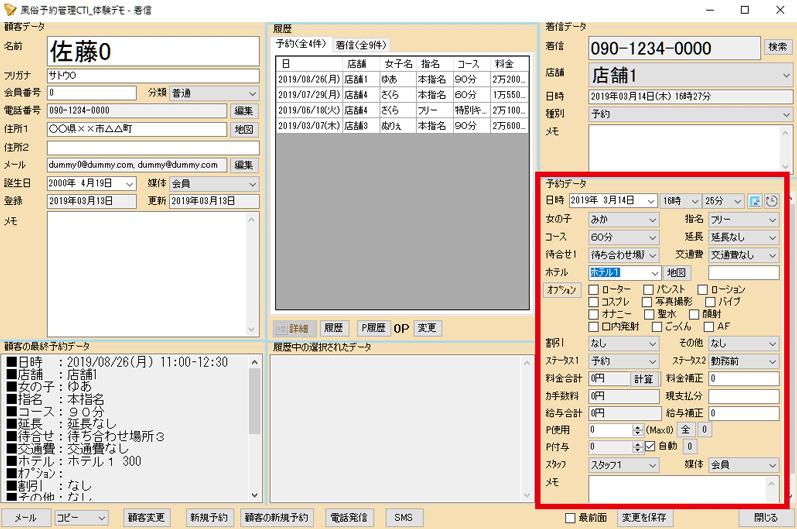
Task: Select the 予約(全4件) tab
Action: tap(302, 44)
